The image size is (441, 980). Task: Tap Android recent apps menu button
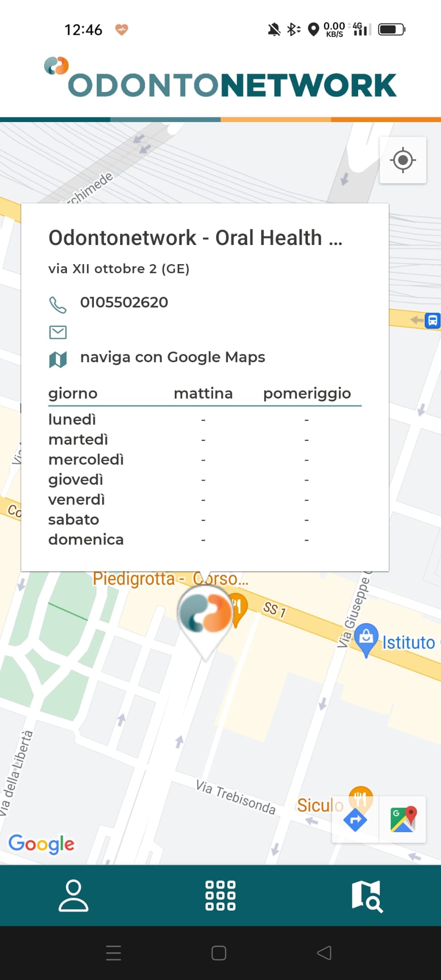coord(113,953)
